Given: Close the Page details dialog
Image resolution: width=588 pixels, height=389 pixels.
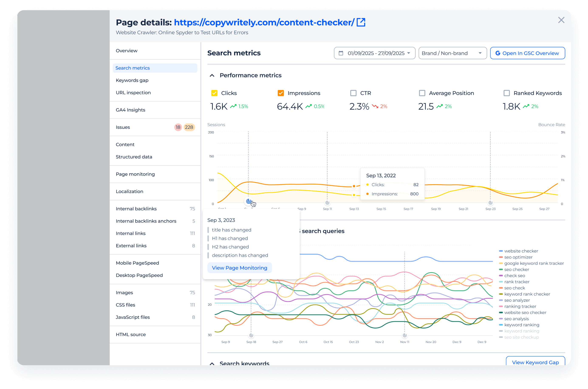Looking at the screenshot, I should coord(561,20).
